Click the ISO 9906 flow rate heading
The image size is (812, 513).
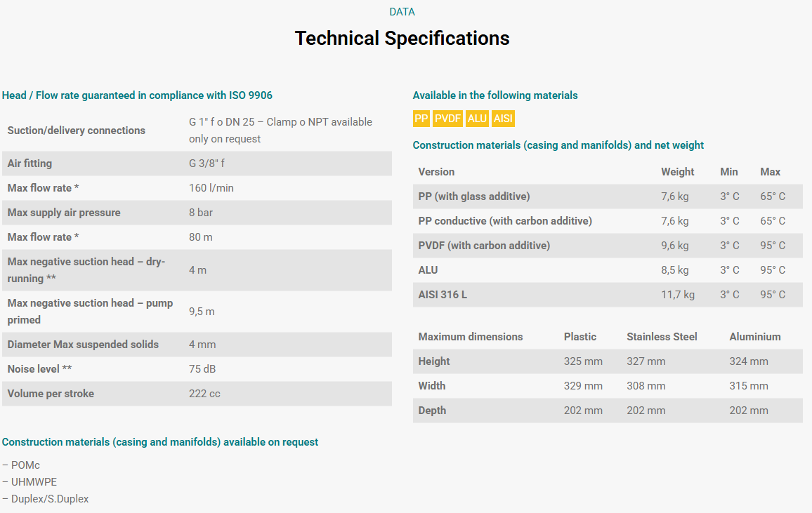pyautogui.click(x=137, y=95)
